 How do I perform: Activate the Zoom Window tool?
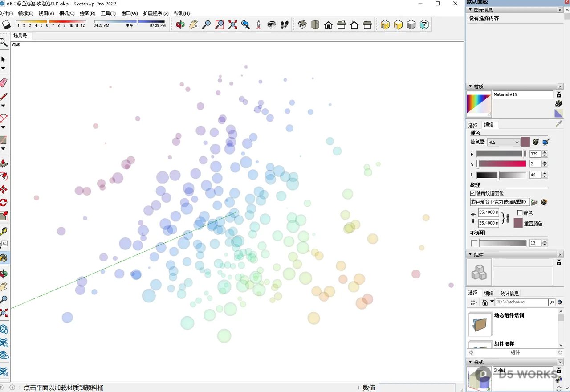pos(220,25)
